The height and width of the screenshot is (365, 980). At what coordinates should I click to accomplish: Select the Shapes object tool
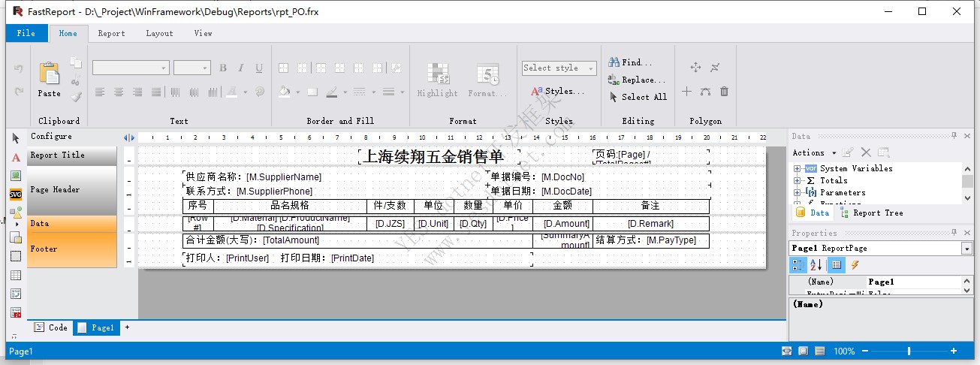[x=16, y=213]
